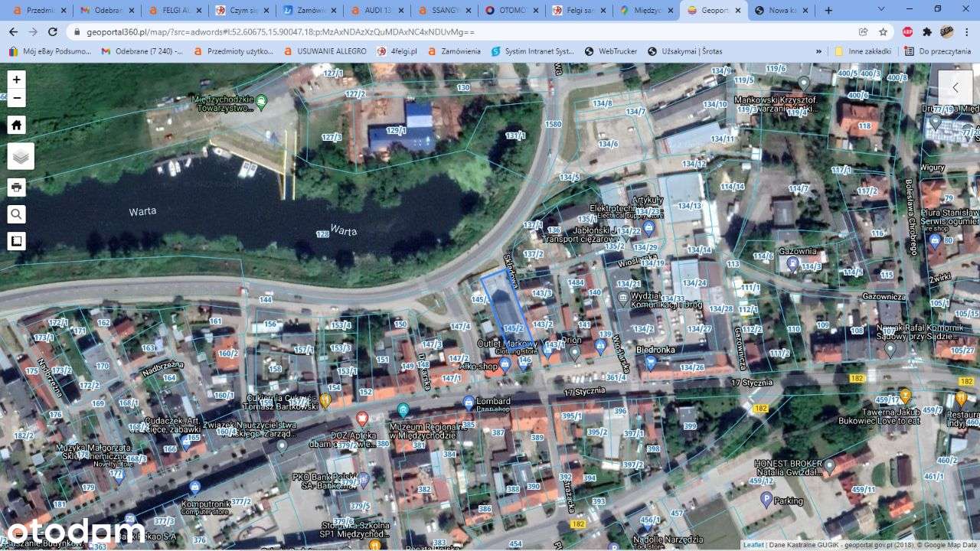
Task: Open the map search tool
Action: [16, 214]
